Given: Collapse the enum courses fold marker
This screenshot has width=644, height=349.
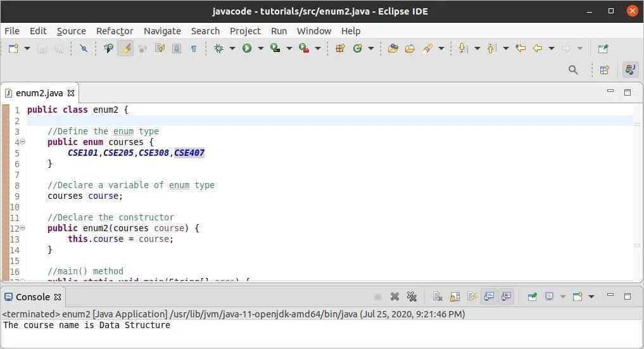Looking at the screenshot, I should [23, 142].
